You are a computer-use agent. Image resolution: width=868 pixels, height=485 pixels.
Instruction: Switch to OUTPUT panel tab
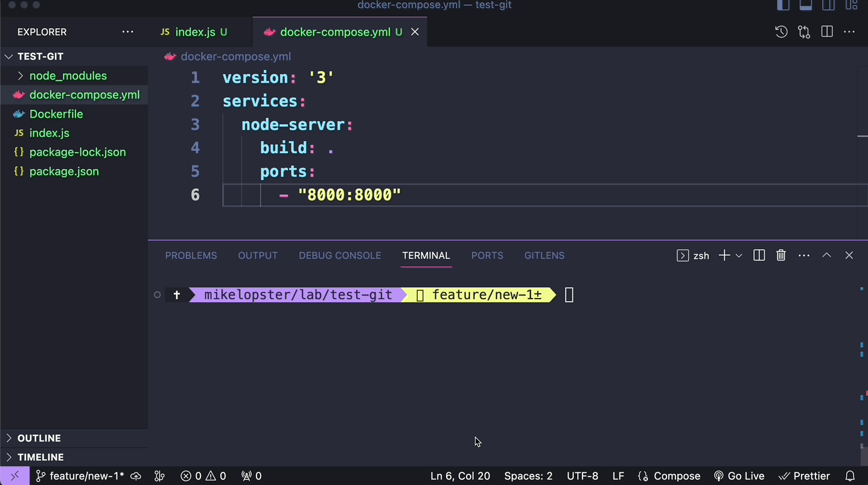(258, 256)
